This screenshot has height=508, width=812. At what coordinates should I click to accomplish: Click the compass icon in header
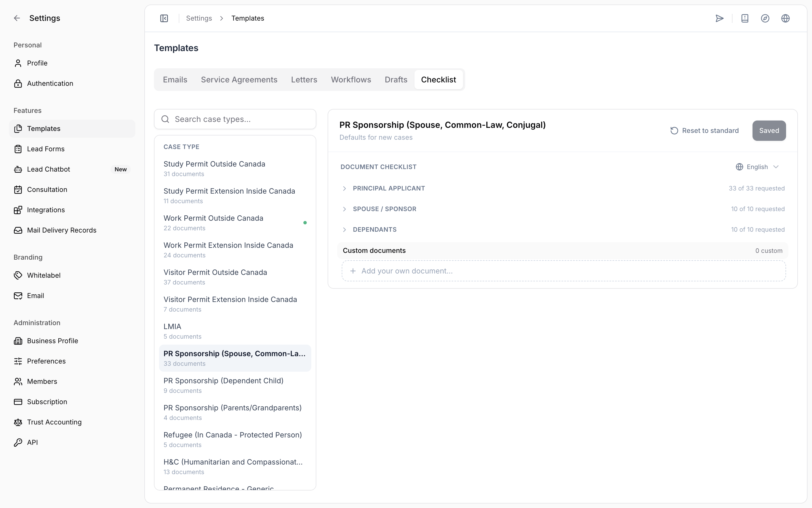765,18
